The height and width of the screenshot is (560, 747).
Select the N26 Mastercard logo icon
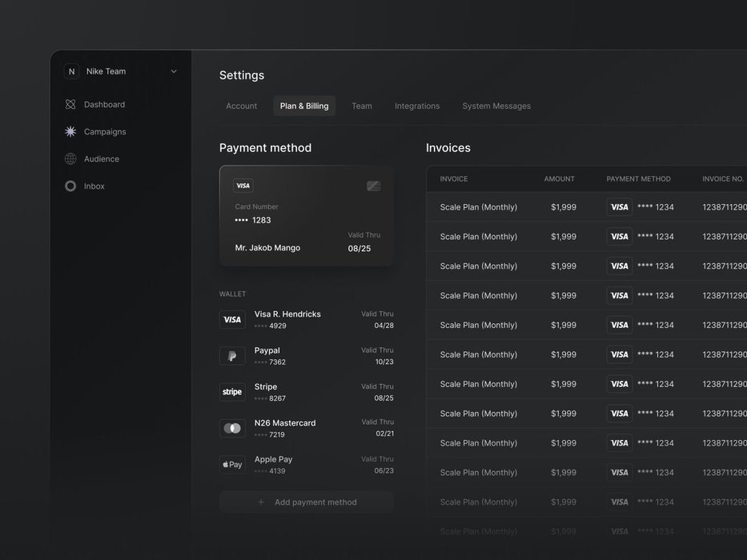click(232, 428)
